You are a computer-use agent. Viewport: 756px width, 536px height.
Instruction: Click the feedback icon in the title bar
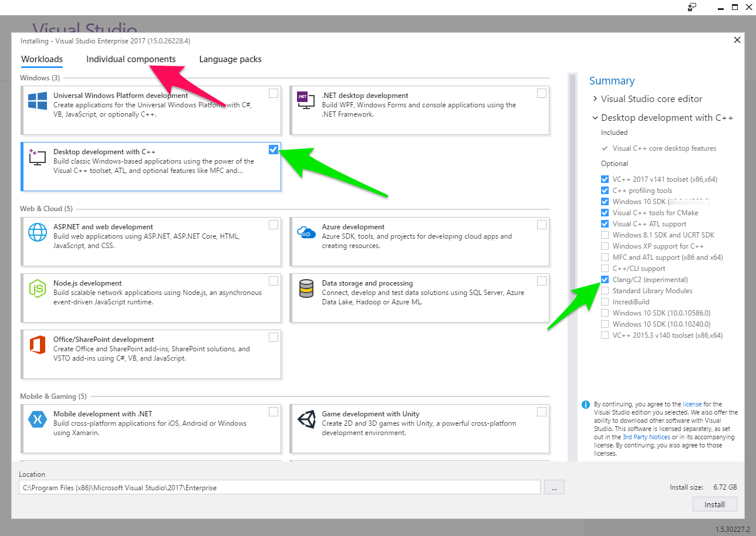pos(692,7)
